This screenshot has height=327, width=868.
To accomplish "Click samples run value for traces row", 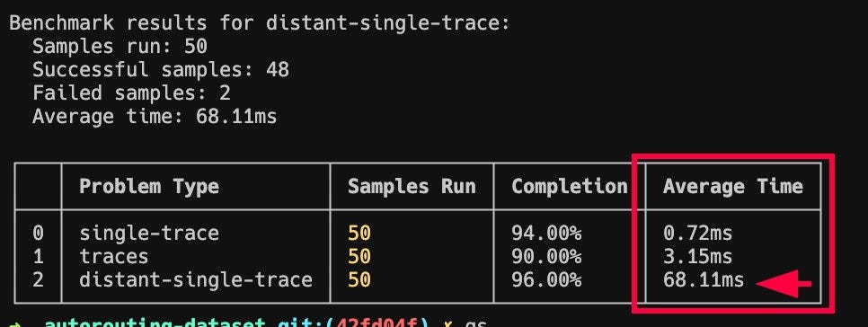I will click(x=359, y=257).
